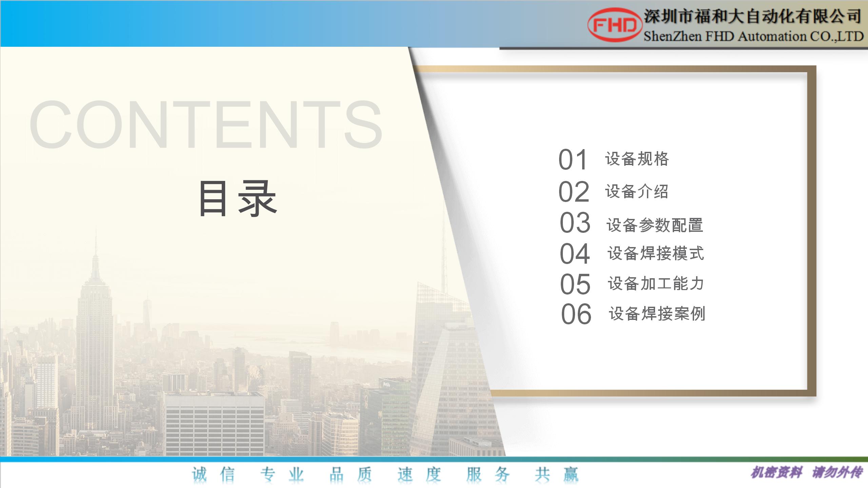Click the 诚信 slogan word
This screenshot has width=868, height=488.
214,474
